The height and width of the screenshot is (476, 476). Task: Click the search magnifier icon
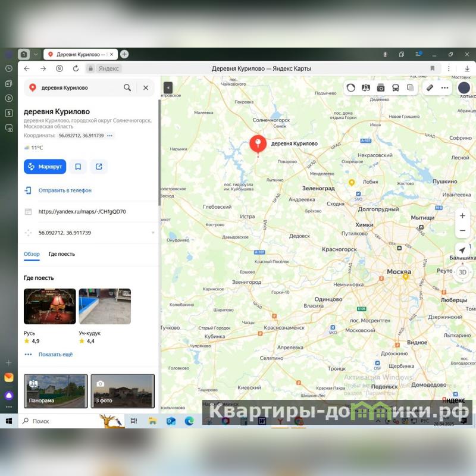pyautogui.click(x=127, y=87)
